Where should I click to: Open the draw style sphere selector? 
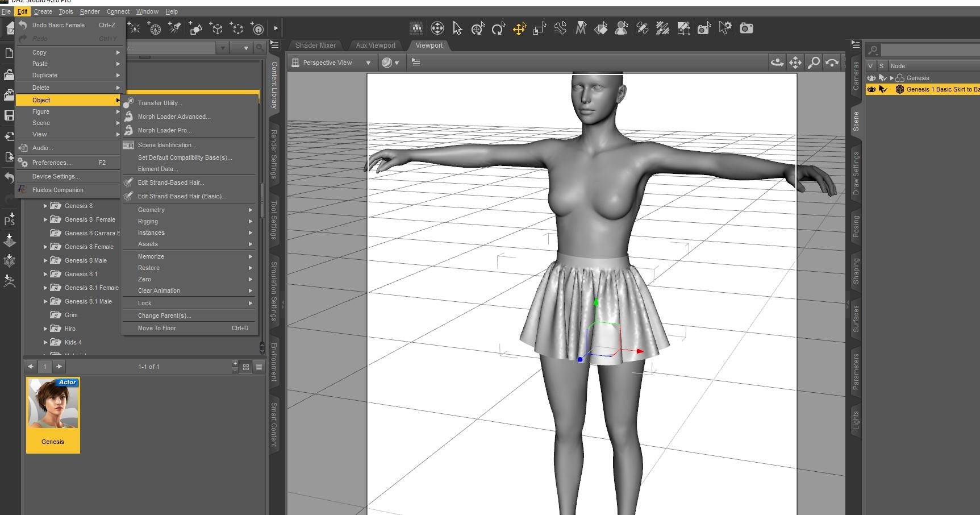390,63
